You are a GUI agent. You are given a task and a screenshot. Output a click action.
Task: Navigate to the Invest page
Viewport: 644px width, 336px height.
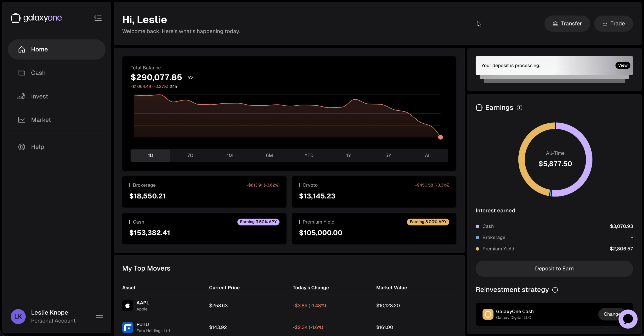tap(39, 96)
